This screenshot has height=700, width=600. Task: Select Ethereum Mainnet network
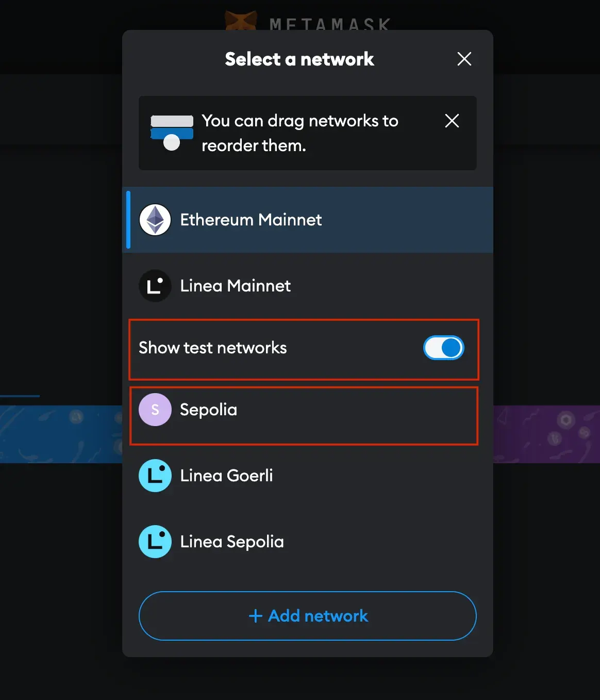(308, 220)
